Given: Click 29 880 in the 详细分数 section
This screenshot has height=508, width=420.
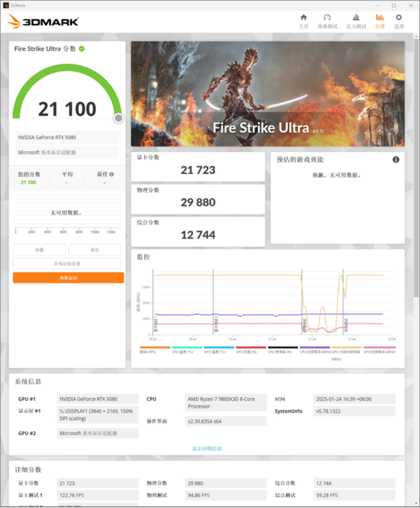Looking at the screenshot, I should point(226,483).
